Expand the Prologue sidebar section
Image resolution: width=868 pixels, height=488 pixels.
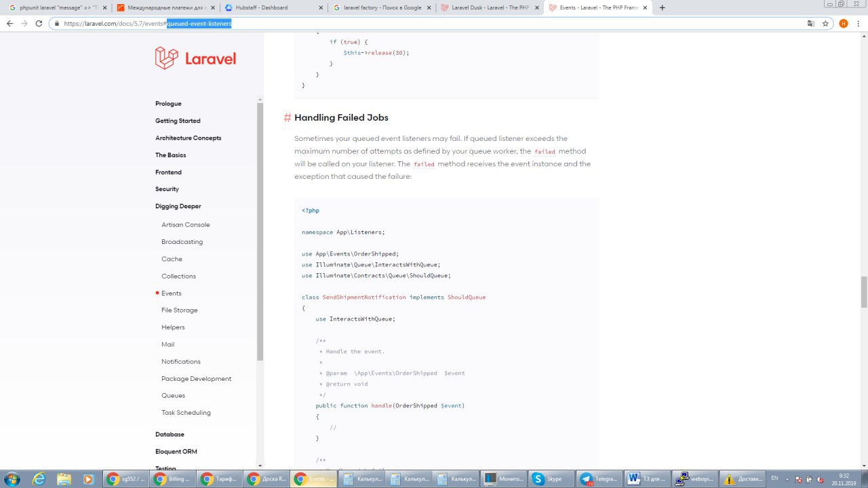tap(168, 104)
